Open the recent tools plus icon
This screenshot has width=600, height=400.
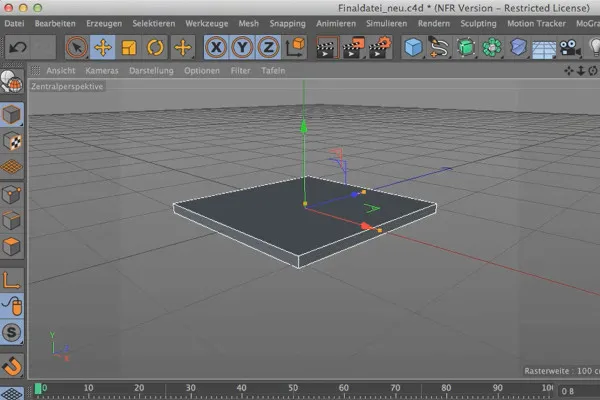click(183, 47)
